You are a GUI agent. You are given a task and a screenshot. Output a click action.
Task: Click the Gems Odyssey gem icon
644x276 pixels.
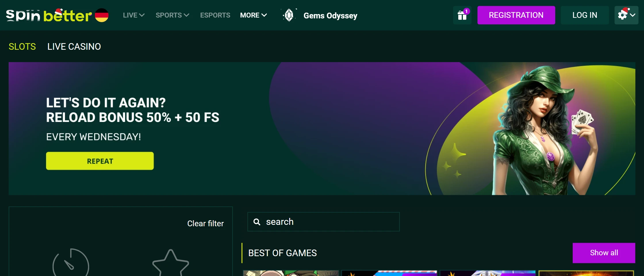[289, 15]
